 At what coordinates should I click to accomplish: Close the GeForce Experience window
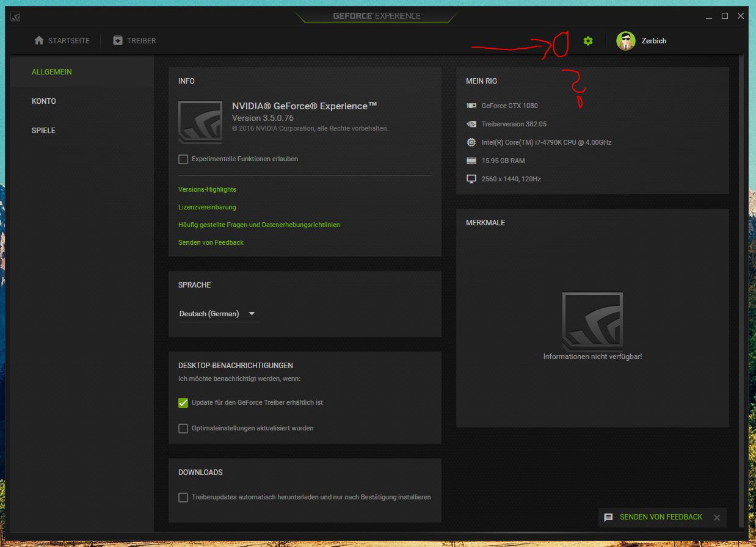point(741,16)
